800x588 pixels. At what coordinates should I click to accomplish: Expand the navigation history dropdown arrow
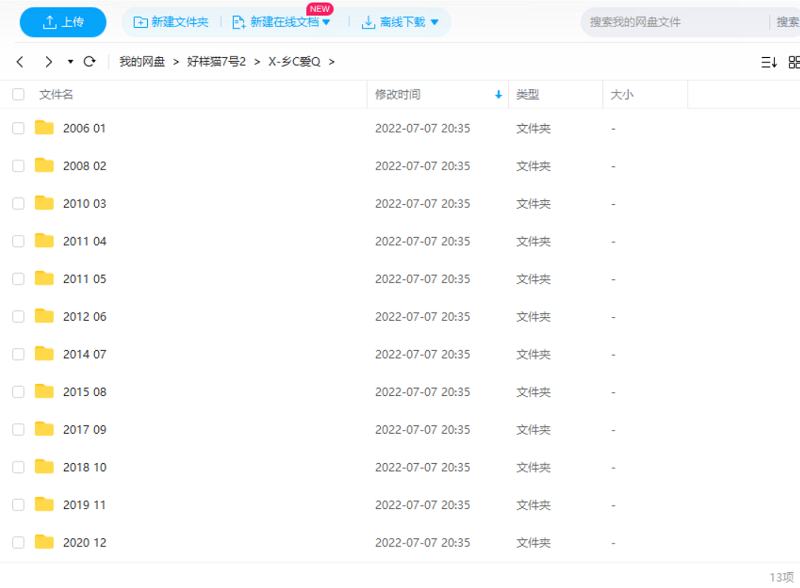coord(70,62)
